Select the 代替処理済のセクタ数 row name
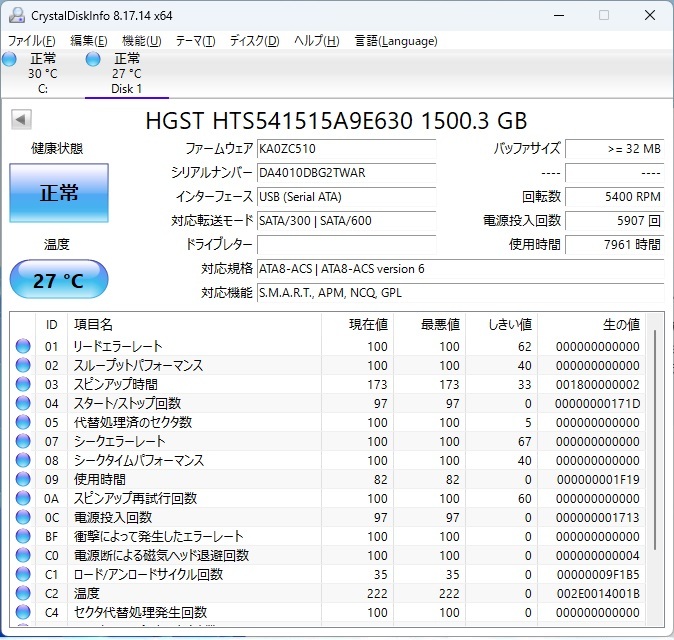Screen dimensions: 674x640 (x=133, y=422)
